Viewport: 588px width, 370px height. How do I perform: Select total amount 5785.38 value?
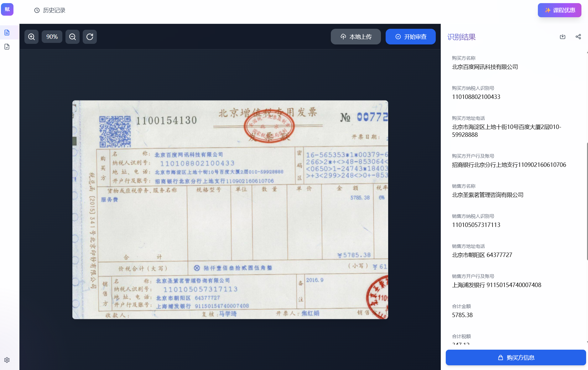click(x=462, y=315)
